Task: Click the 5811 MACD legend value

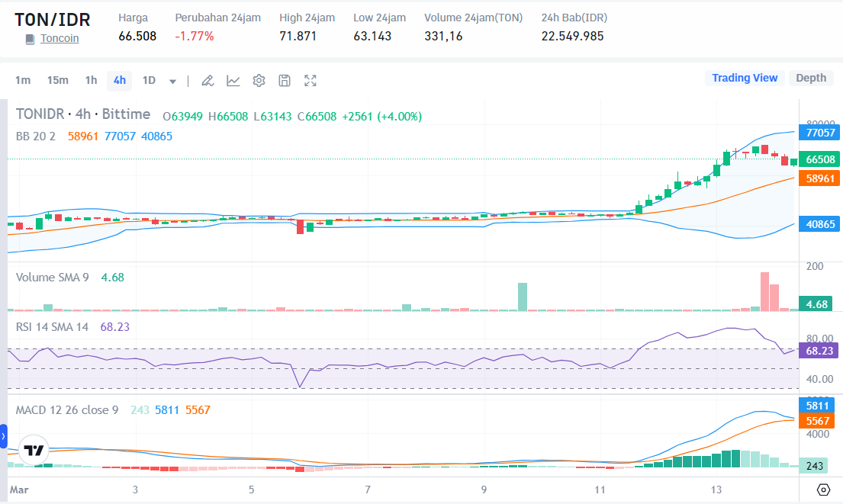Action: click(x=166, y=410)
